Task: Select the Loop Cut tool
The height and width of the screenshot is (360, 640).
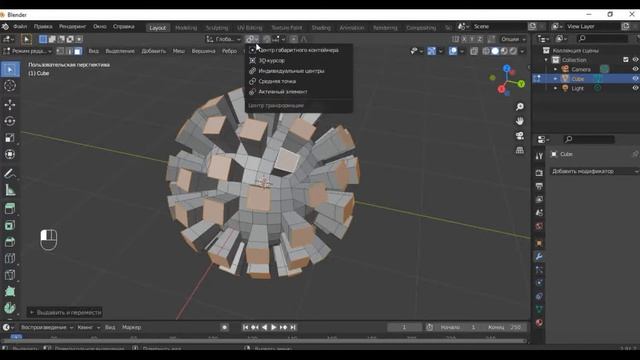Action: tap(10, 258)
